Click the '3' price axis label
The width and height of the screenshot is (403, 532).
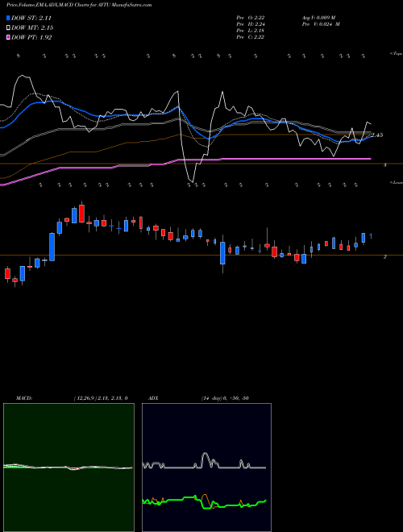pos(385,165)
